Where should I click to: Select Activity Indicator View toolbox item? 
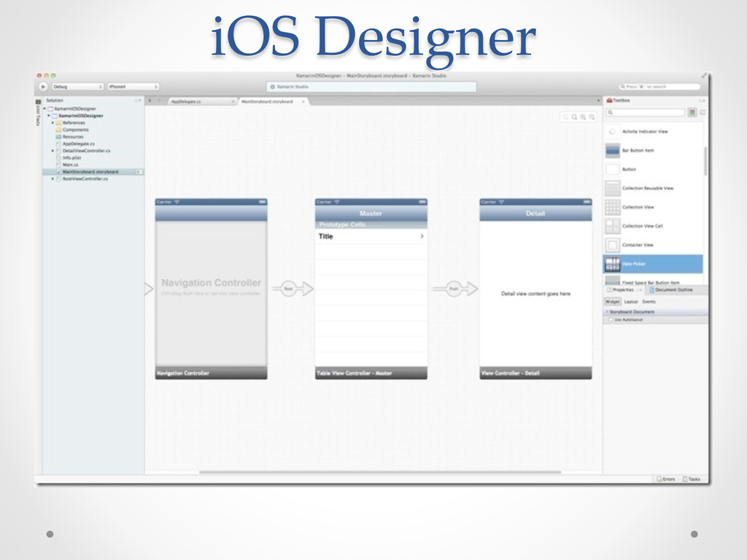click(654, 131)
